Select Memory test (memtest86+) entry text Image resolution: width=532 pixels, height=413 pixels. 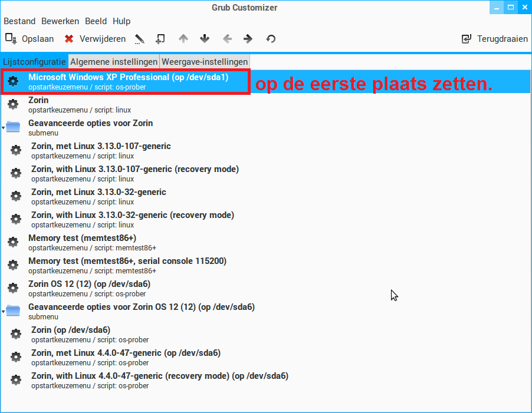82,238
